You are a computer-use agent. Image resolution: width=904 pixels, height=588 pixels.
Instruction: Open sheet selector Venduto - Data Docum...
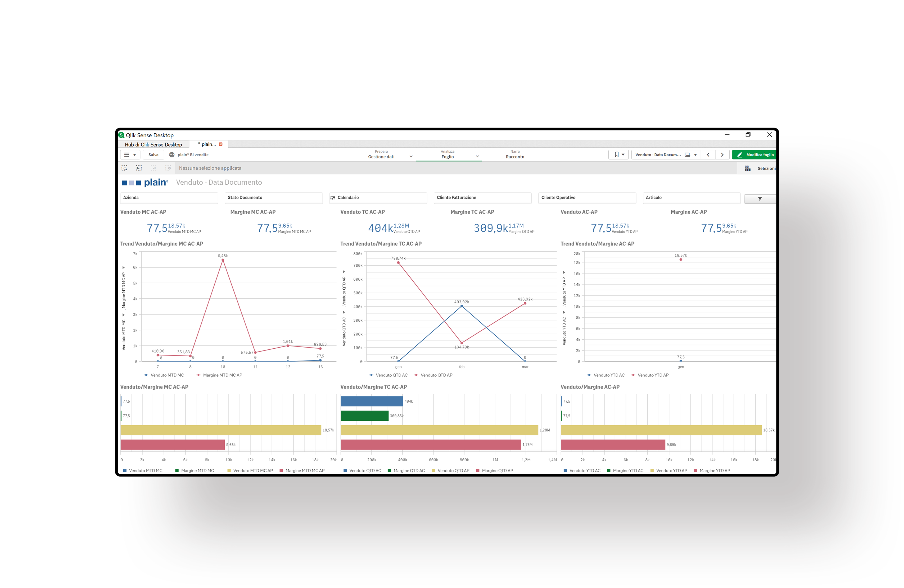[666, 155]
